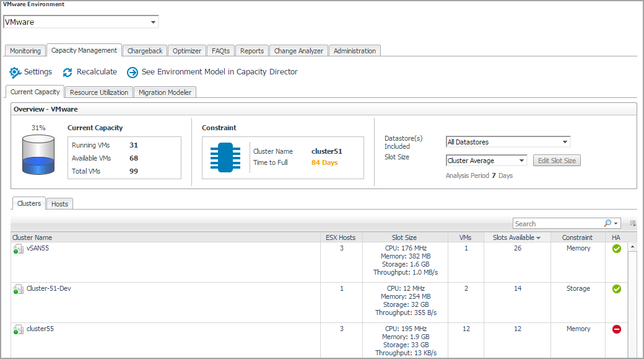Image resolution: width=644 pixels, height=359 pixels.
Task: Click the Recalculate refresh icon
Action: [67, 73]
